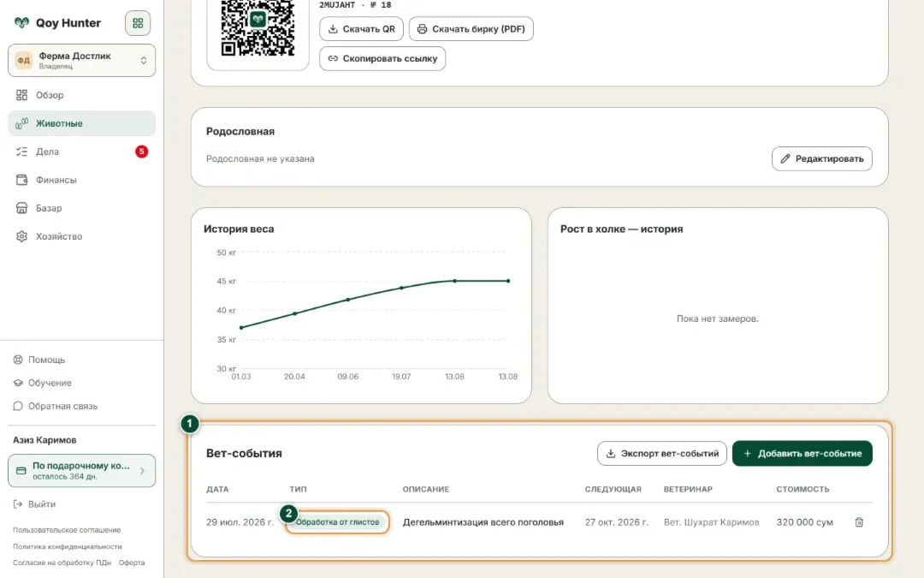
Task: Open Согласие на обработку ПДн link
Action: (x=62, y=563)
